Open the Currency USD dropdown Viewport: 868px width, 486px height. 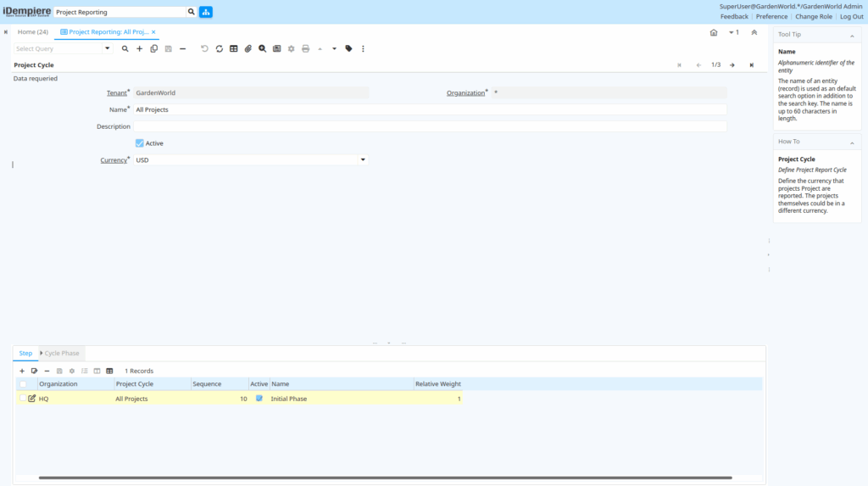click(x=363, y=159)
